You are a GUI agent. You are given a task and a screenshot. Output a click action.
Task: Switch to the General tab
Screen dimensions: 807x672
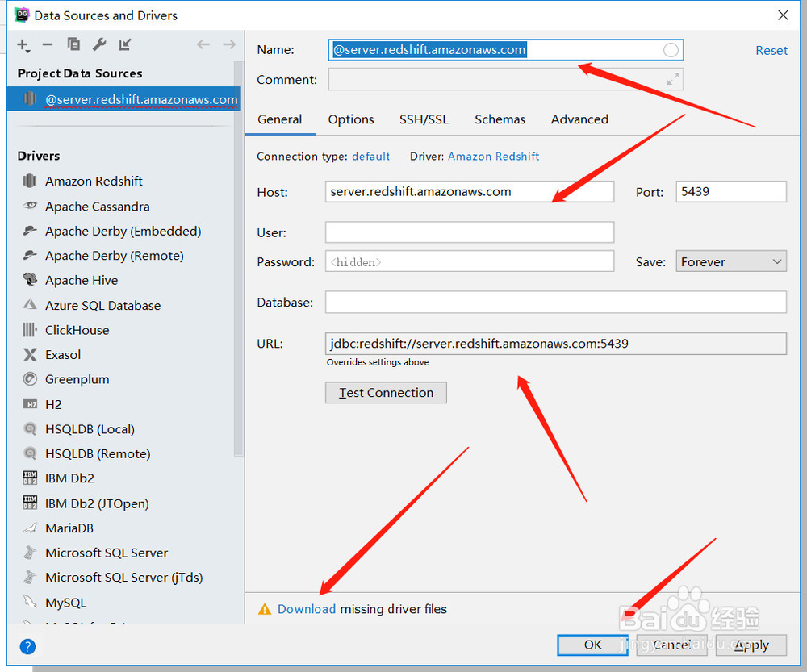pyautogui.click(x=279, y=119)
